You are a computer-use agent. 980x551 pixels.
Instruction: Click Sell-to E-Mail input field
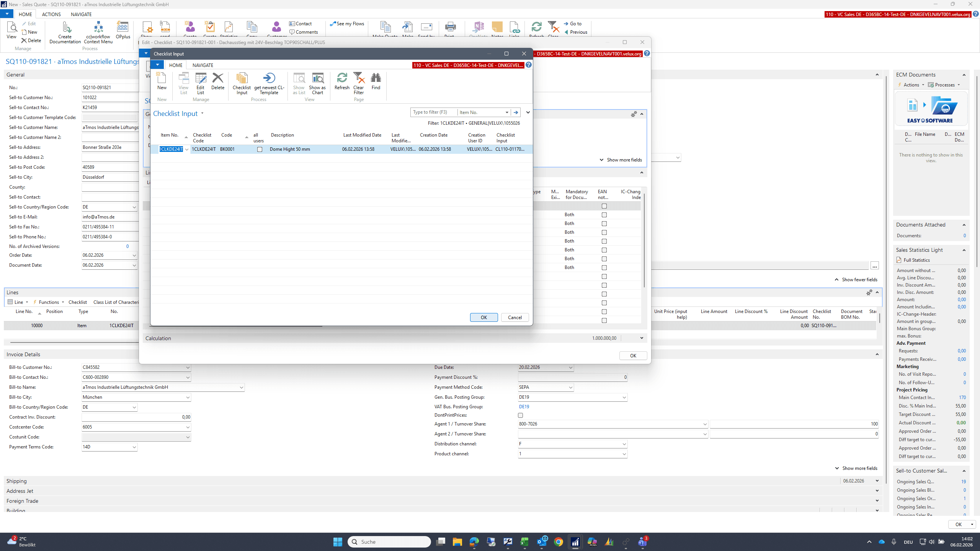point(110,217)
